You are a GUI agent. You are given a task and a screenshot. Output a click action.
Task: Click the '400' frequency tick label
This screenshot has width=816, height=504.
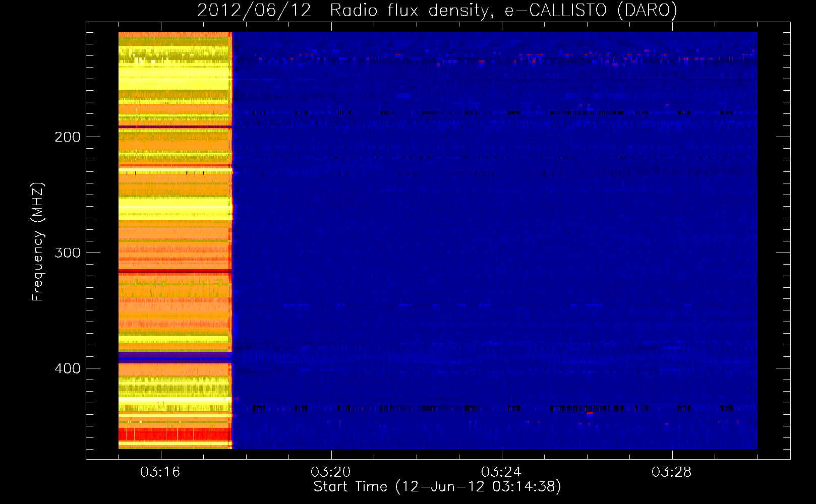tap(68, 368)
